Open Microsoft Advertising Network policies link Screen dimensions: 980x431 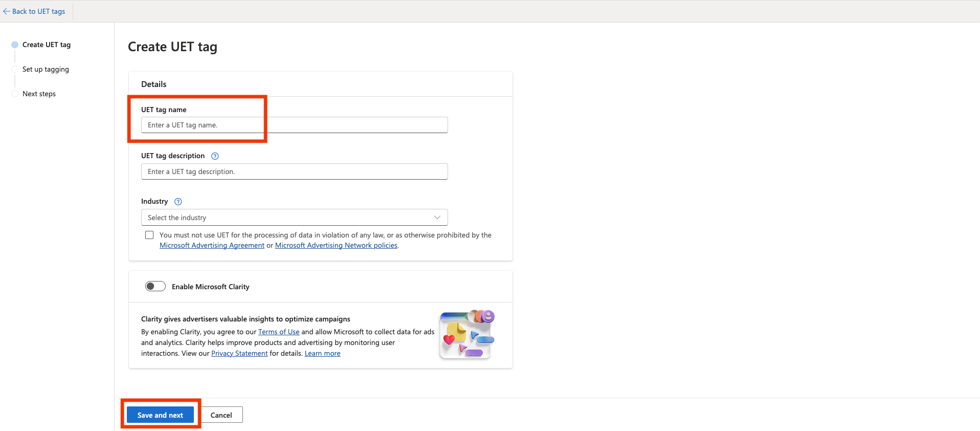click(x=336, y=246)
